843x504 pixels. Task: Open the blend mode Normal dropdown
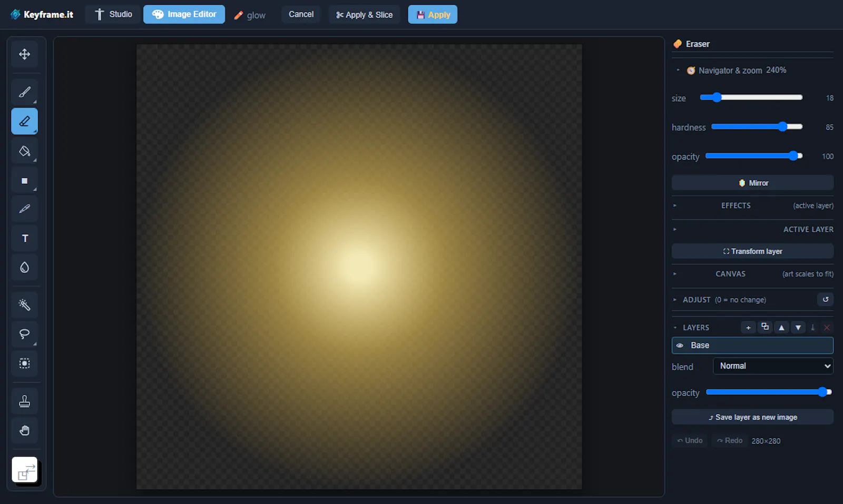[773, 366]
